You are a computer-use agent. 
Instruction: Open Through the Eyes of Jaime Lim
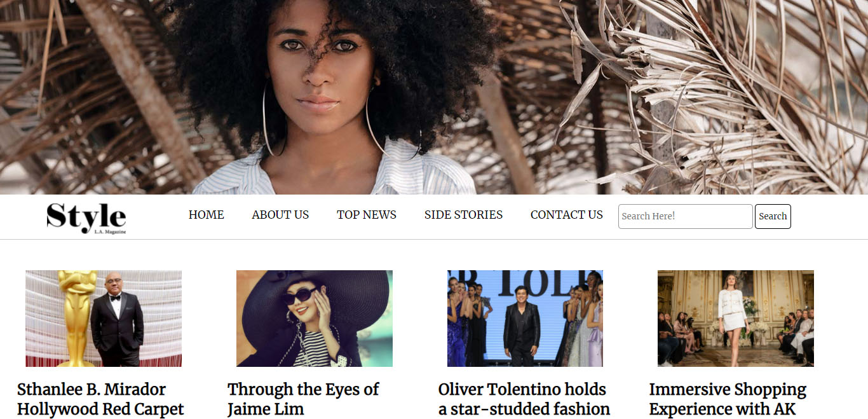(303, 399)
